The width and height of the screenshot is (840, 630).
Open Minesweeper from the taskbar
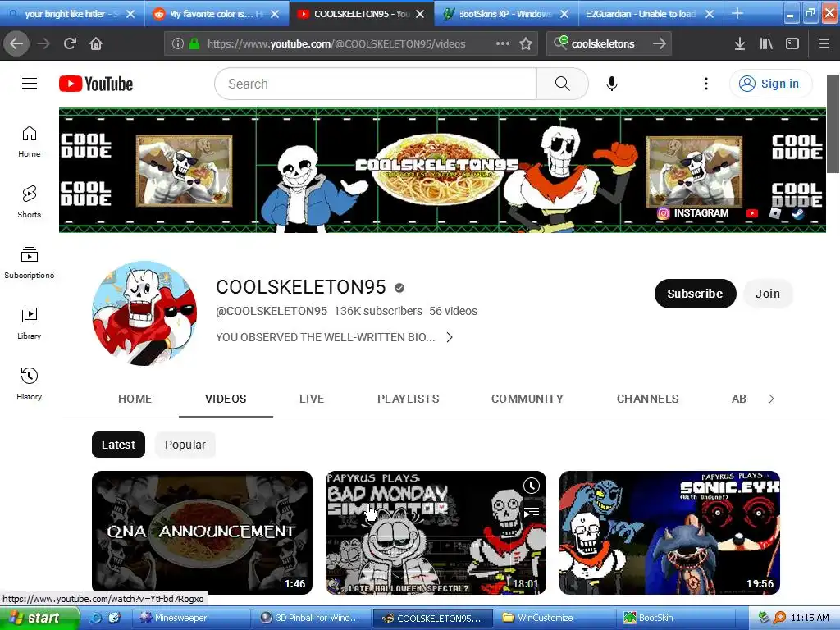(192, 618)
